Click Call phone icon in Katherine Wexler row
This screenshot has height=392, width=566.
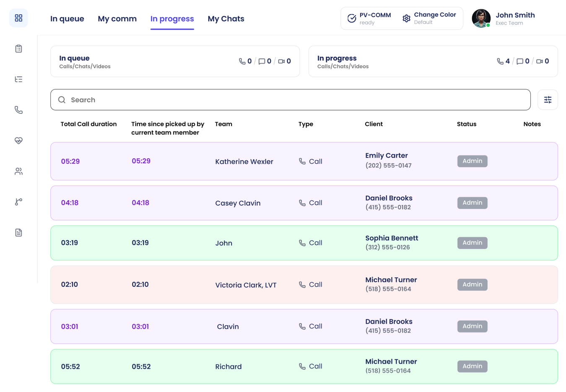coord(302,161)
